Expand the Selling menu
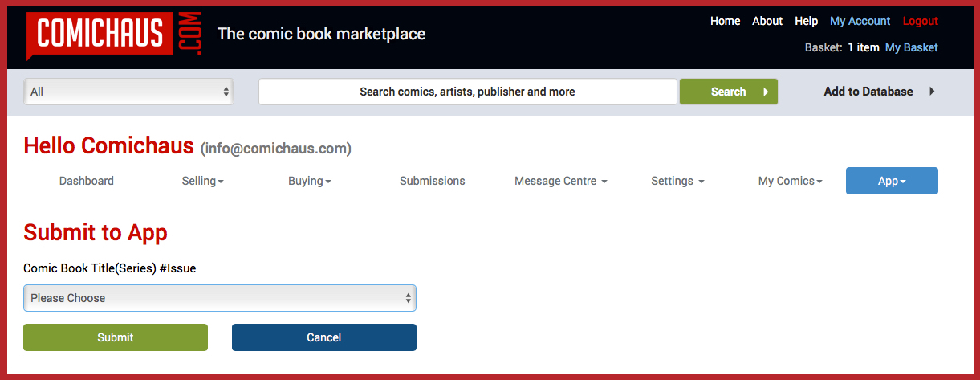 [x=202, y=181]
